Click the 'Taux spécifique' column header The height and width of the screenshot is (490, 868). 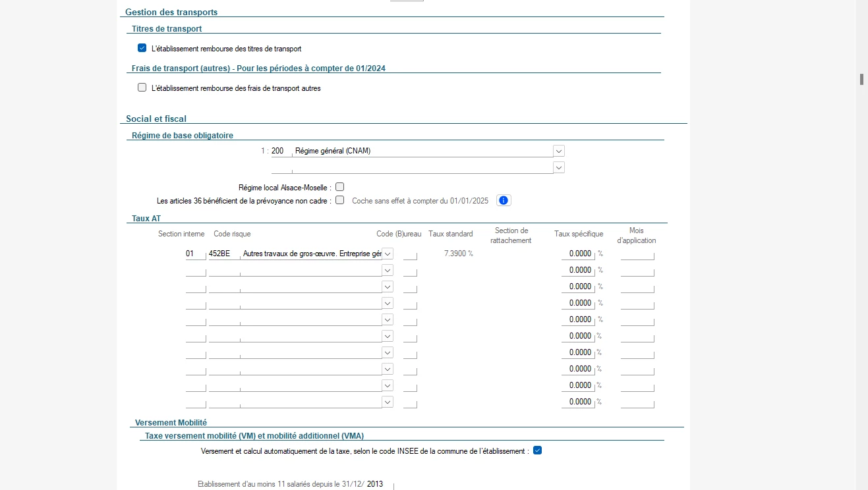click(x=579, y=234)
